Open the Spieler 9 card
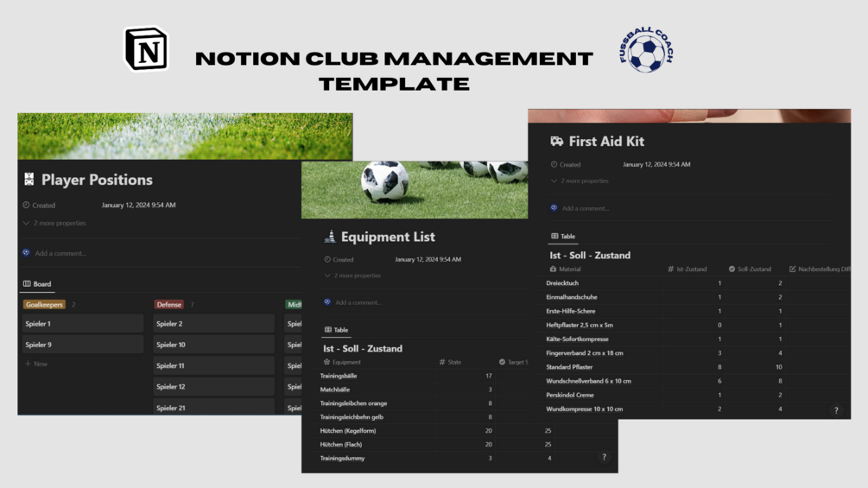868x488 pixels. coord(83,344)
